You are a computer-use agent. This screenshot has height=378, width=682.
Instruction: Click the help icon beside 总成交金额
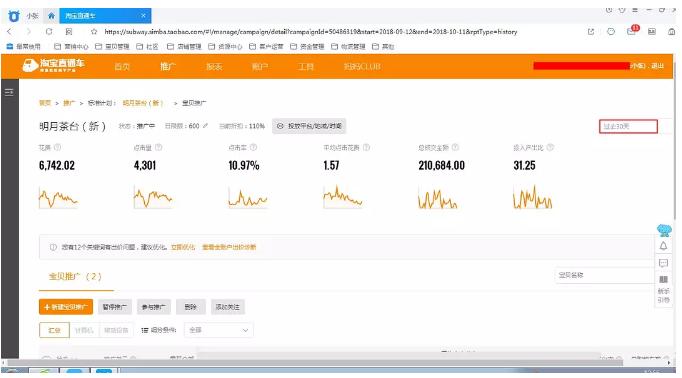tap(455, 148)
